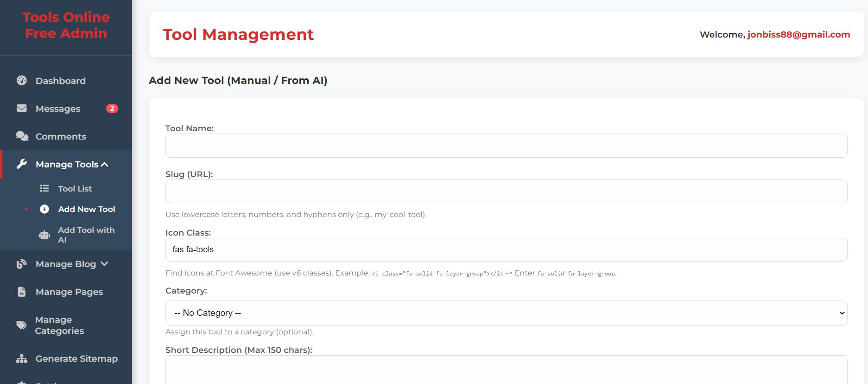Click the Dashboard gauge icon
This screenshot has height=384, width=868.
(x=22, y=80)
